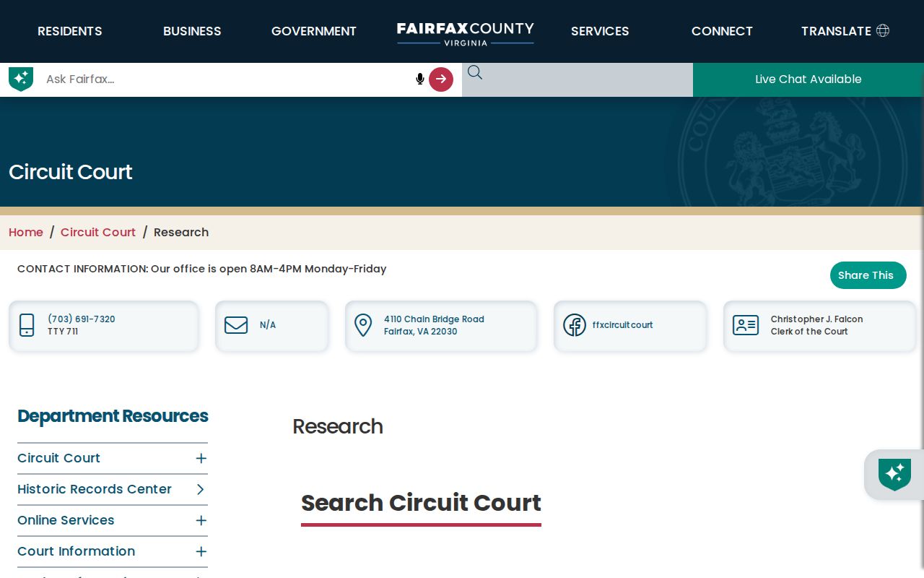Open the Connect menu

coord(722,31)
